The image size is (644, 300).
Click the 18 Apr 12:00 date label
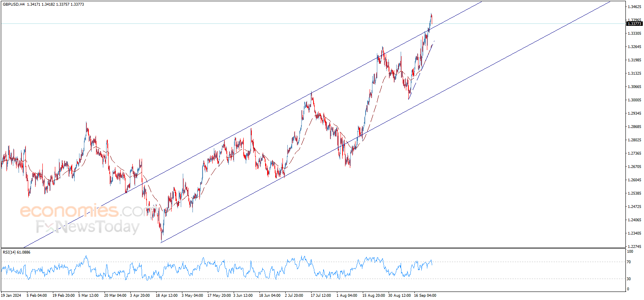(x=167, y=296)
